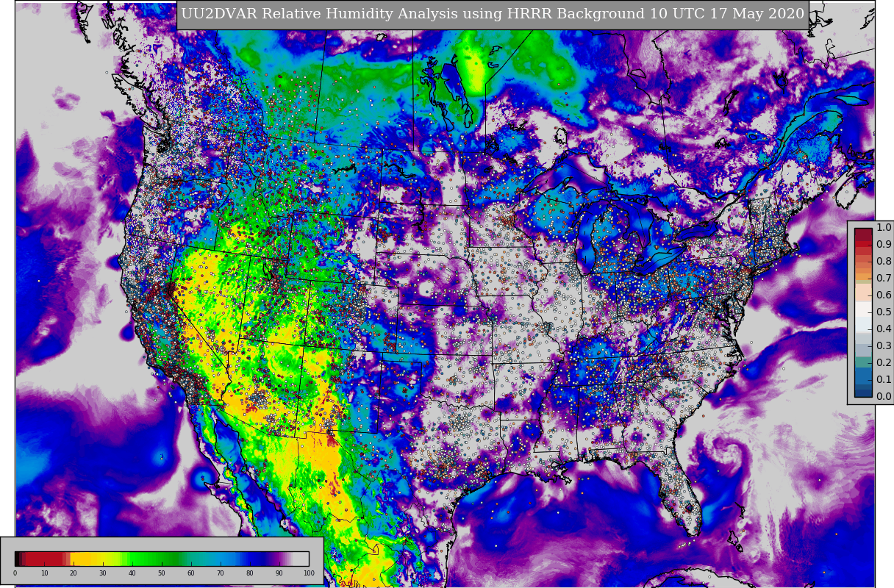Select the 0.0 label on vertical colorbar
The width and height of the screenshot is (894, 588).
pos(884,397)
